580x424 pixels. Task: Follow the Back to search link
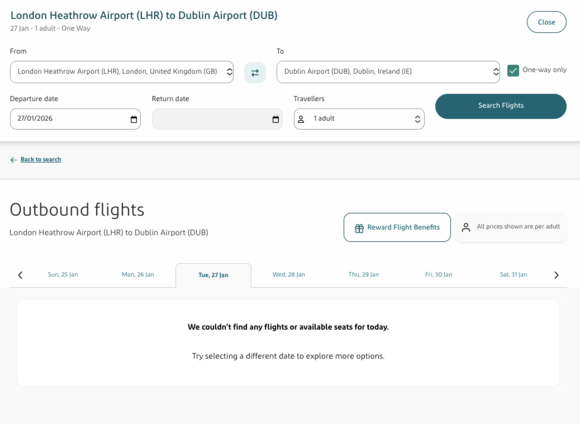click(x=41, y=159)
